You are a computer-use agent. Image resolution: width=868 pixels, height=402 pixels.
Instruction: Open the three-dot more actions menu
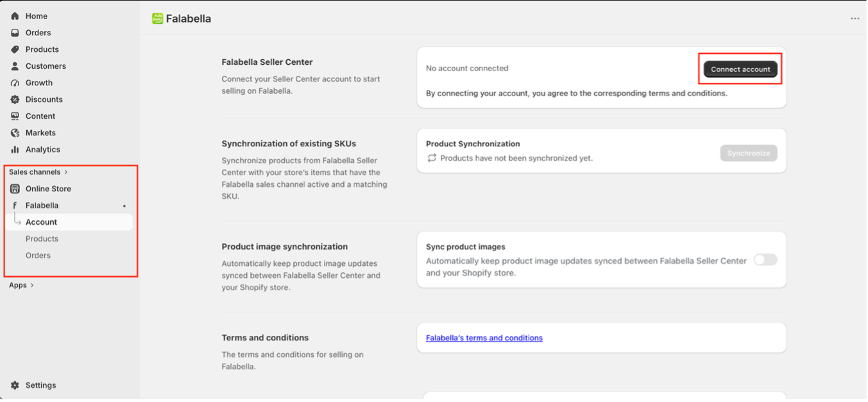click(855, 19)
